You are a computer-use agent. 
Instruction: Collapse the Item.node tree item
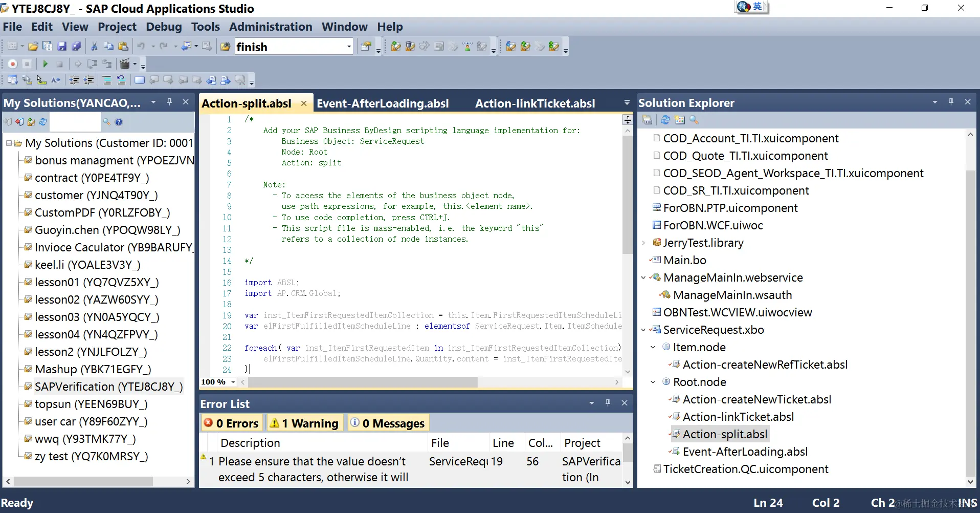[x=653, y=347]
